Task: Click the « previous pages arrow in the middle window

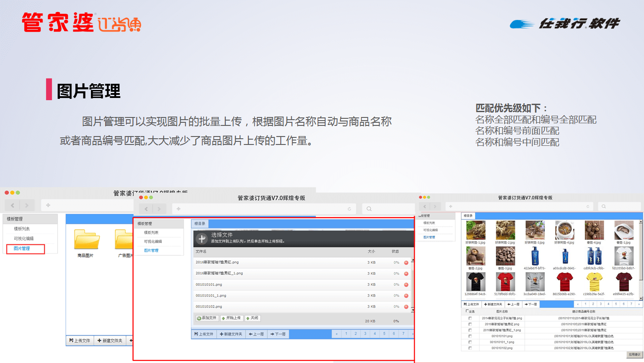Action: coord(337,334)
